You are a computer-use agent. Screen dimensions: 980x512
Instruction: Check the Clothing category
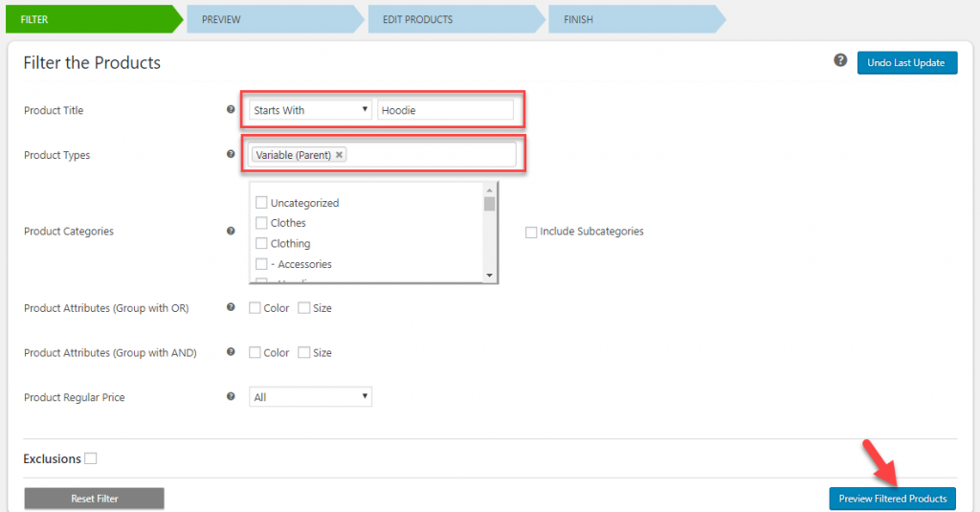261,243
